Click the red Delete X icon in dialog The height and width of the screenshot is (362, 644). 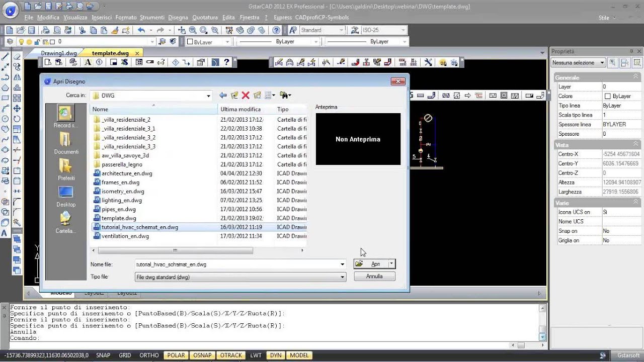[x=246, y=95]
